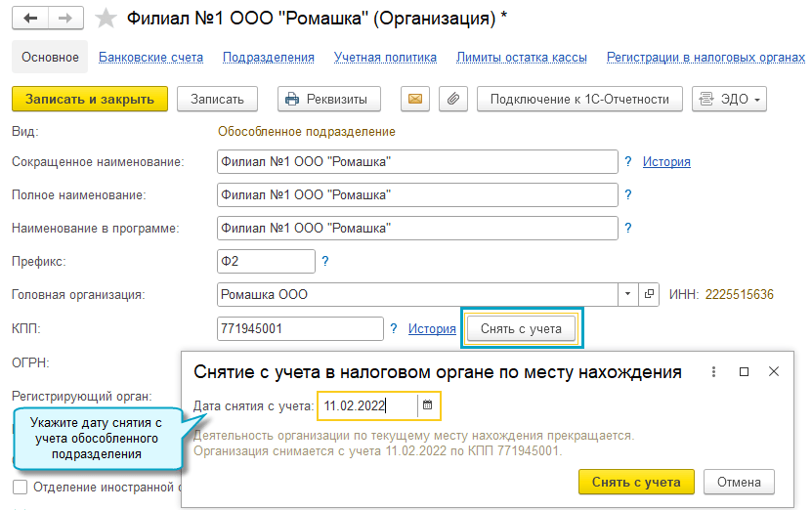Confirm with yellow Снять с учета button
Viewport: 812px width, 510px height.
pyautogui.click(x=636, y=482)
